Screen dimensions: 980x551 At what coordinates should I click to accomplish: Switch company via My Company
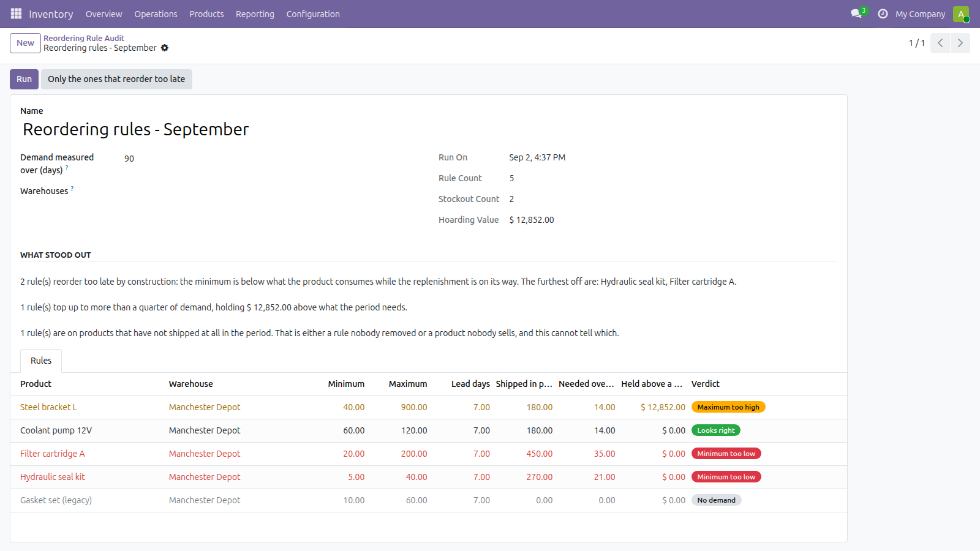point(920,13)
